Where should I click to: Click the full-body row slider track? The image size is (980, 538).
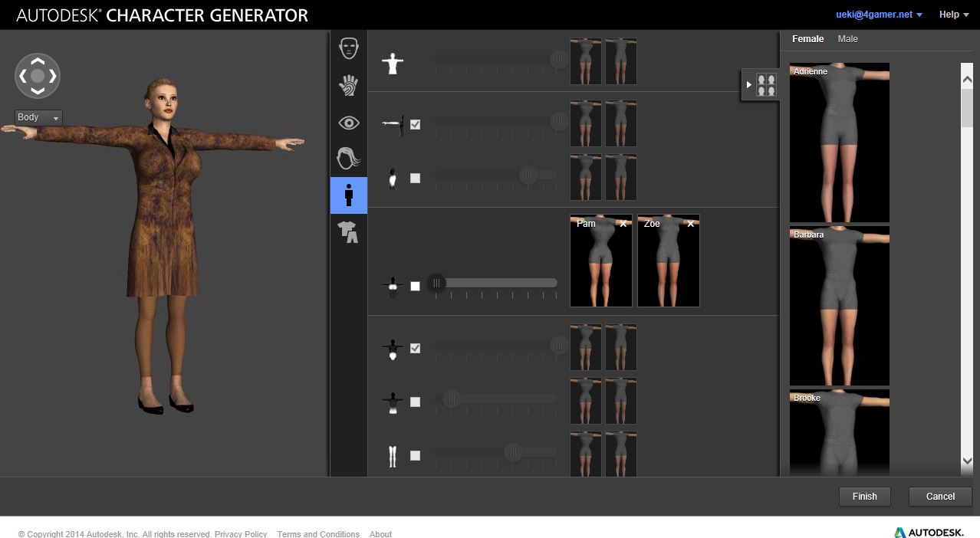[x=495, y=59]
